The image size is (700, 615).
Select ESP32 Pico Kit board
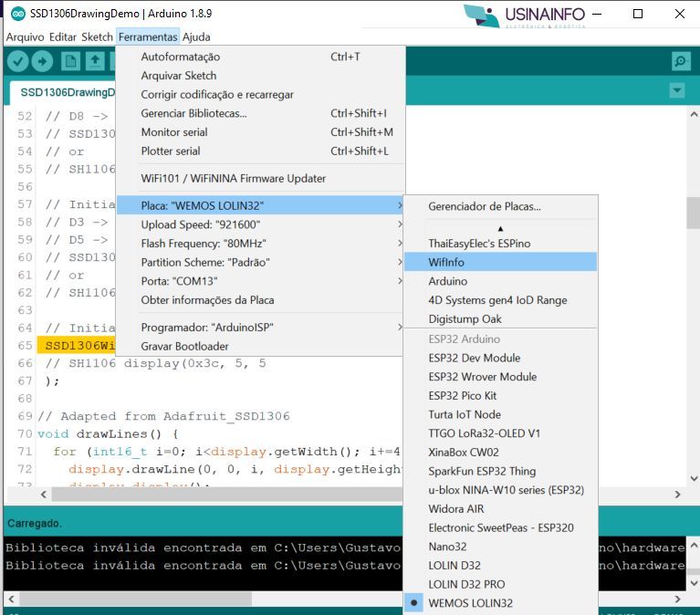[x=500, y=395]
